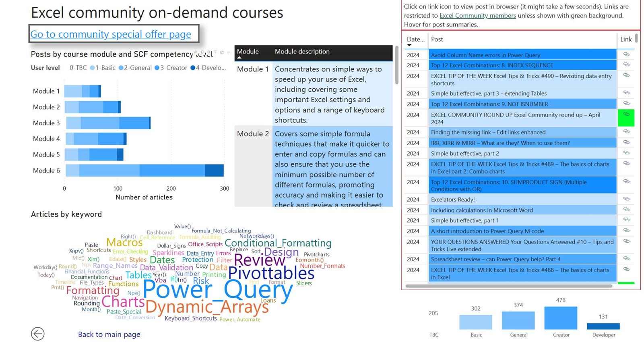644x343 pixels.
Task: Click Back to main page text
Action: click(x=109, y=335)
